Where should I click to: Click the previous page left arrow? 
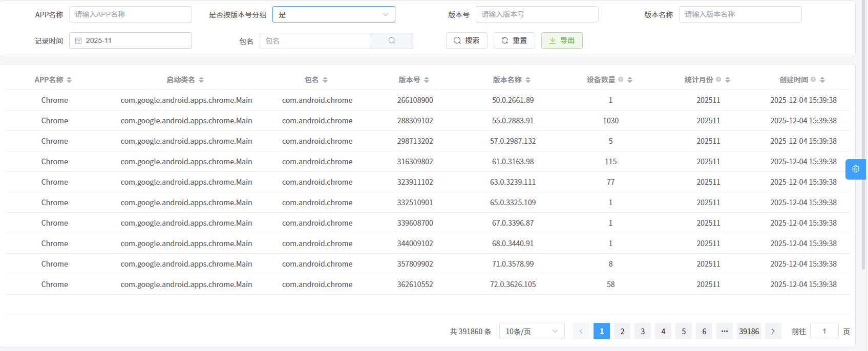click(581, 331)
